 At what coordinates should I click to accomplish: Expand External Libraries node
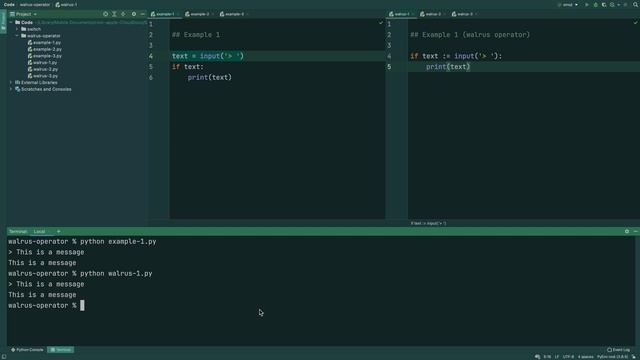pos(11,82)
